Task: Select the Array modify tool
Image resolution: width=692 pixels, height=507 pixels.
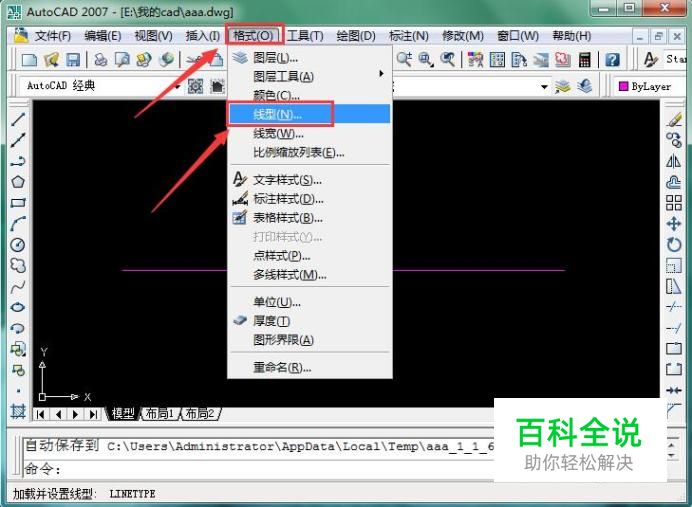Action: pos(674,203)
